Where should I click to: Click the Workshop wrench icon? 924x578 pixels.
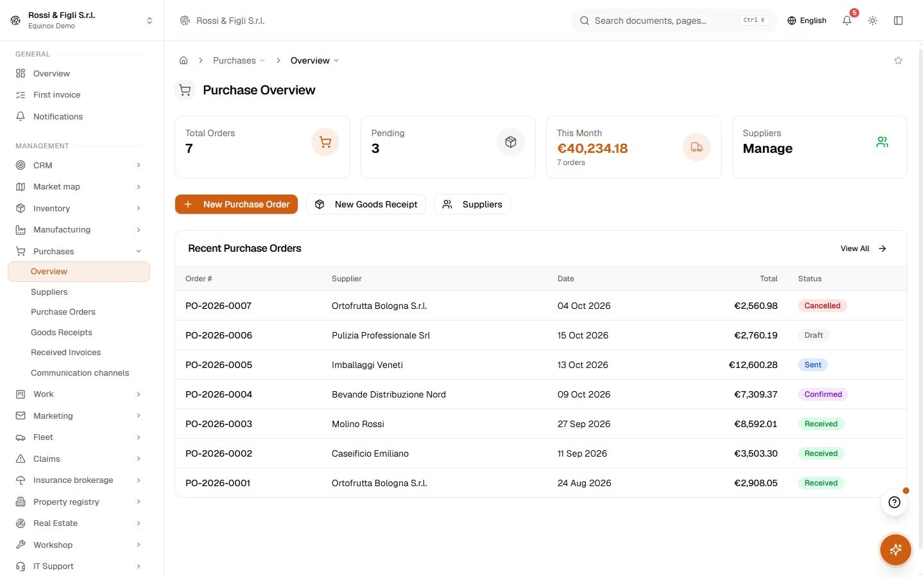point(21,545)
